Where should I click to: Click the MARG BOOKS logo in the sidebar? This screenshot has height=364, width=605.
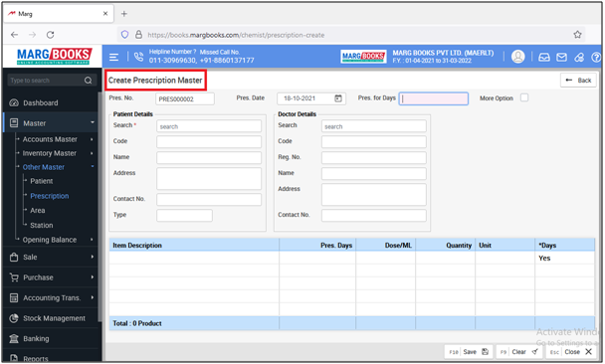tap(54, 57)
